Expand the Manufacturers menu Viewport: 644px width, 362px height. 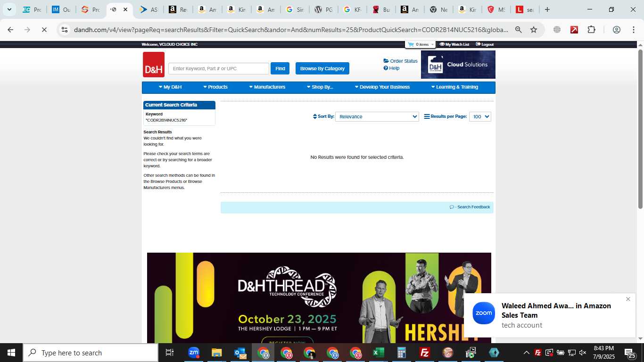tap(267, 87)
